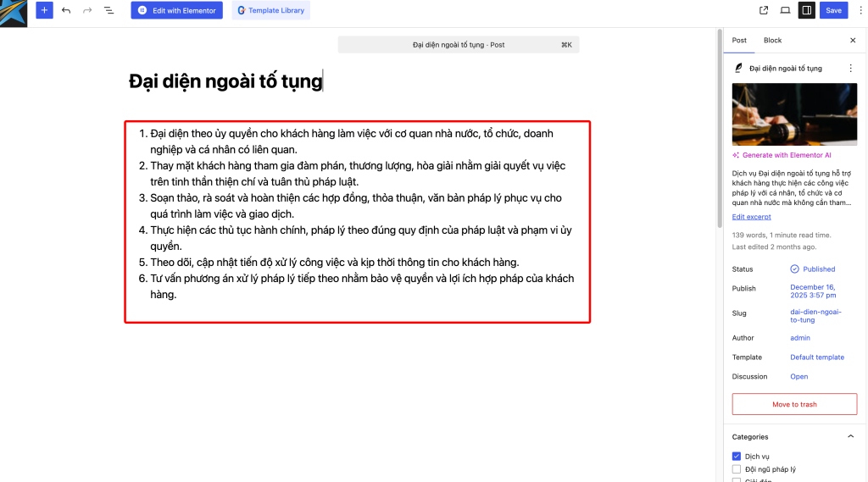Select the Post tab

tap(739, 40)
